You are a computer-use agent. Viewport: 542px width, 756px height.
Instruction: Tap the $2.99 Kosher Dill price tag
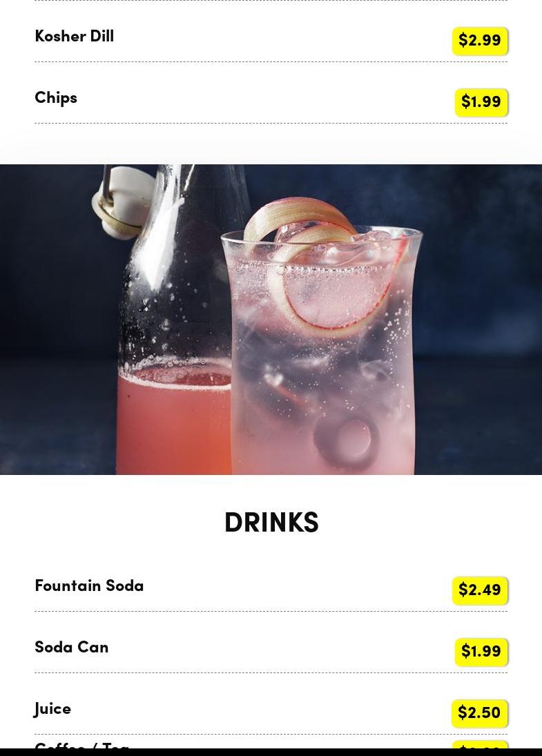[x=480, y=41]
